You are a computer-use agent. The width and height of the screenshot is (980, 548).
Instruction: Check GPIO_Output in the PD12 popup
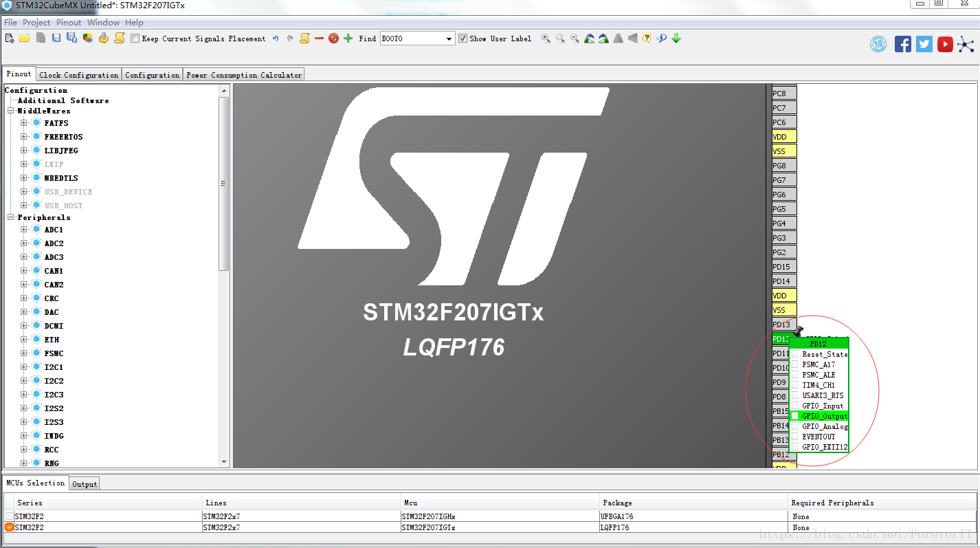(794, 416)
